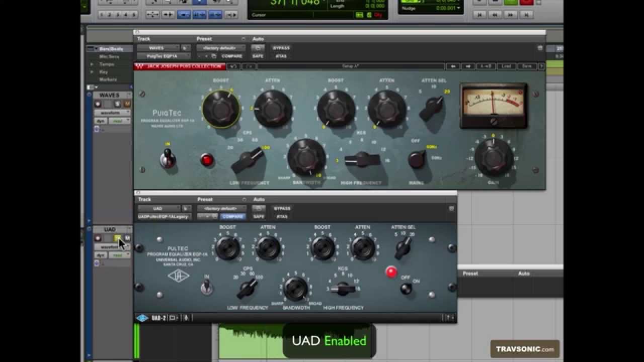Viewport: 644px width, 362px height.
Task: Click dyn button on UAD track
Action: [101, 255]
